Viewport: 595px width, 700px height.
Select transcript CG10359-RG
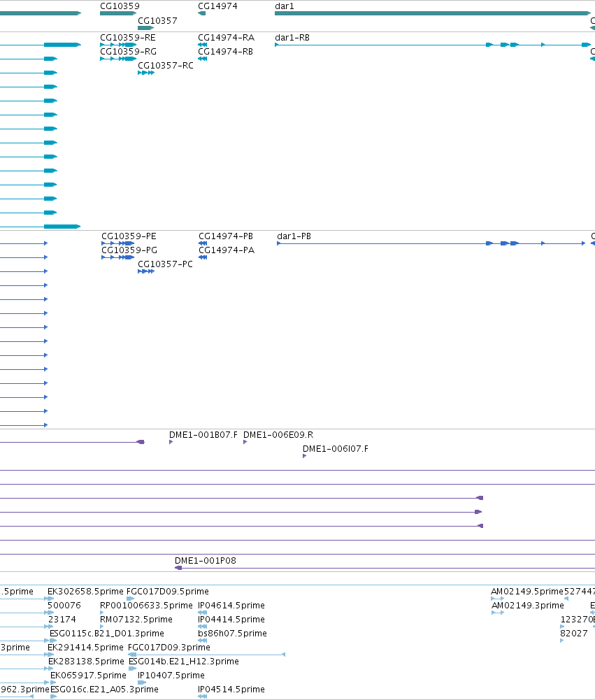(118, 59)
